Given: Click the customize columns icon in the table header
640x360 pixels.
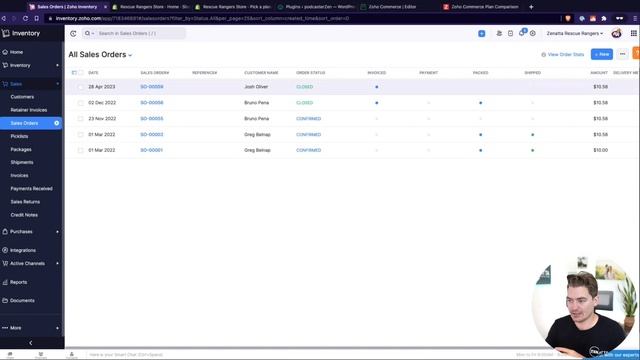Looking at the screenshot, I should [x=74, y=73].
